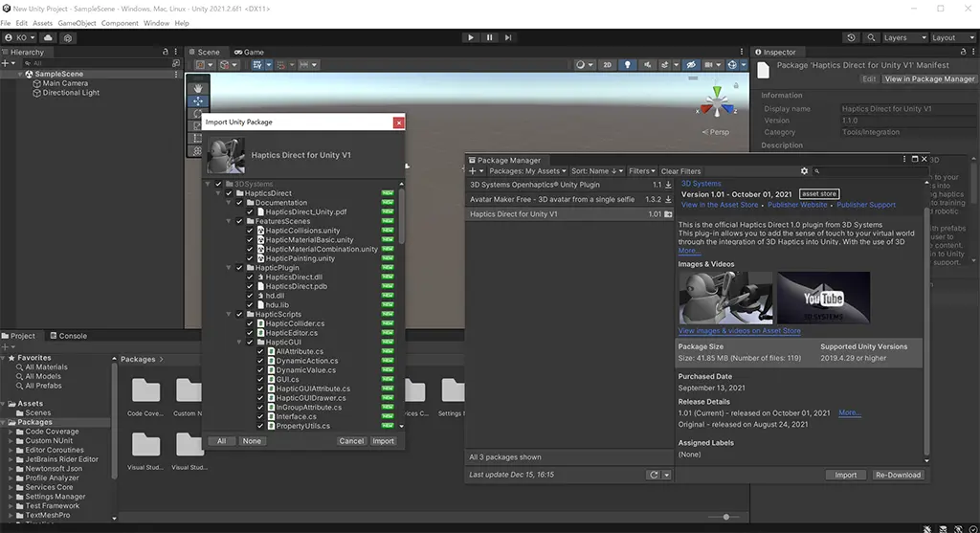Open Scene camera settings dropdown
Viewport: 980px width, 533px height.
pyautogui.click(x=711, y=65)
